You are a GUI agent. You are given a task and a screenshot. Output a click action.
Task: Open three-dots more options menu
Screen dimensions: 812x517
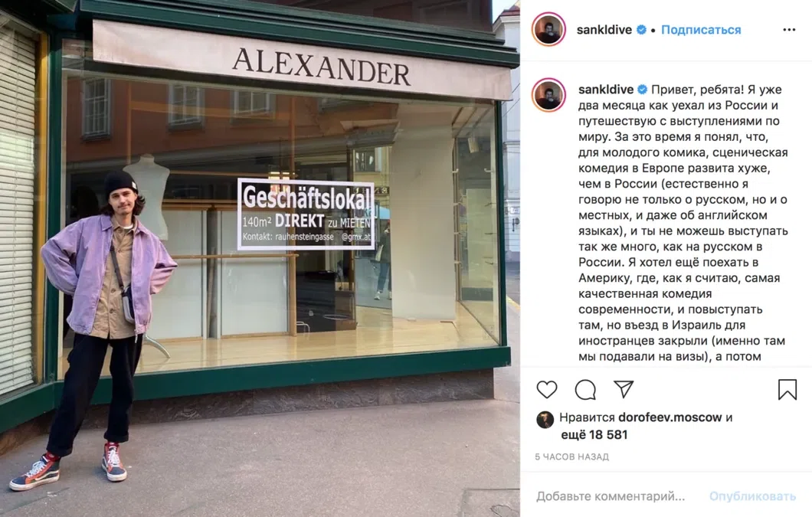789,30
